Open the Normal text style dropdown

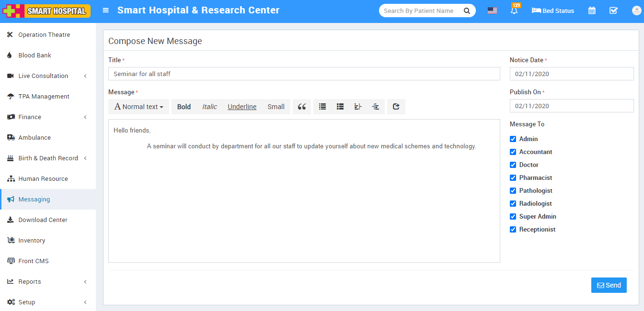[138, 107]
